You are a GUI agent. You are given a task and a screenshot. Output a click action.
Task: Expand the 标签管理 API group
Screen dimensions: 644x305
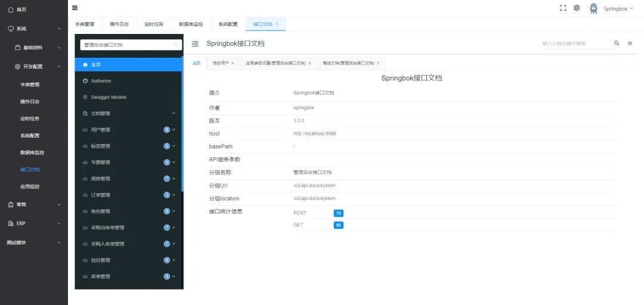(128, 146)
